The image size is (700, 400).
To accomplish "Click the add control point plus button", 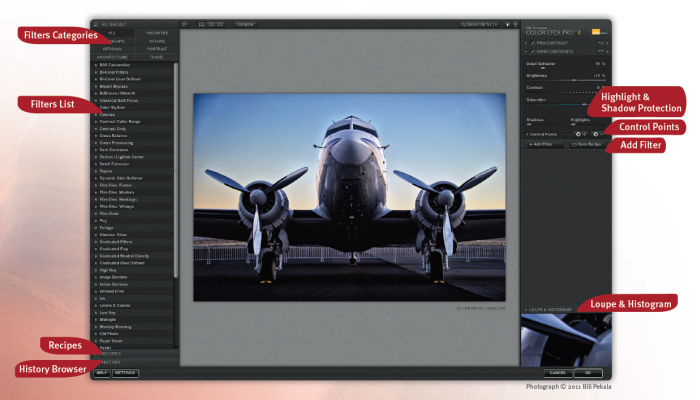I will point(581,134).
